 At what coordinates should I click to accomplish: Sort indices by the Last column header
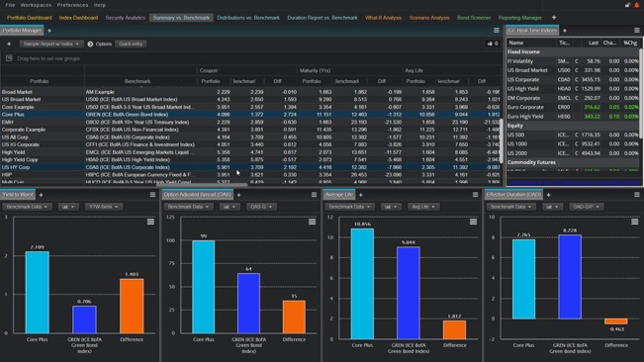pyautogui.click(x=594, y=43)
